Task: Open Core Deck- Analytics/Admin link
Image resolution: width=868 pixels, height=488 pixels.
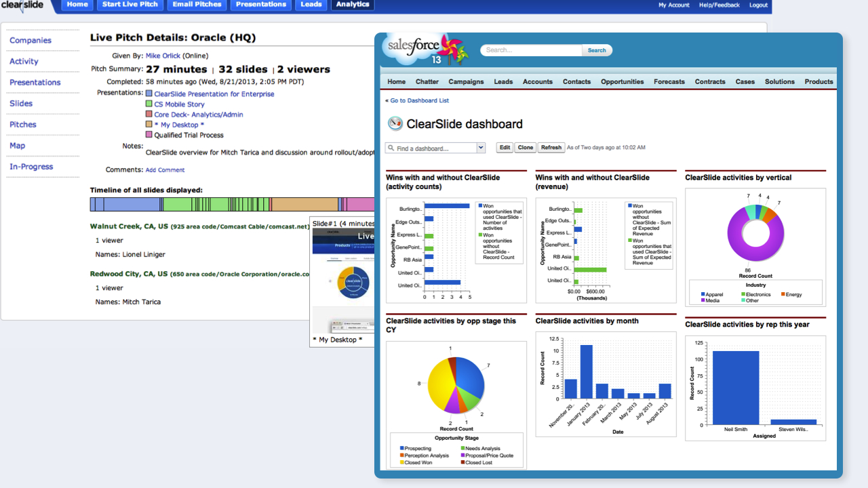Action: coord(199,115)
